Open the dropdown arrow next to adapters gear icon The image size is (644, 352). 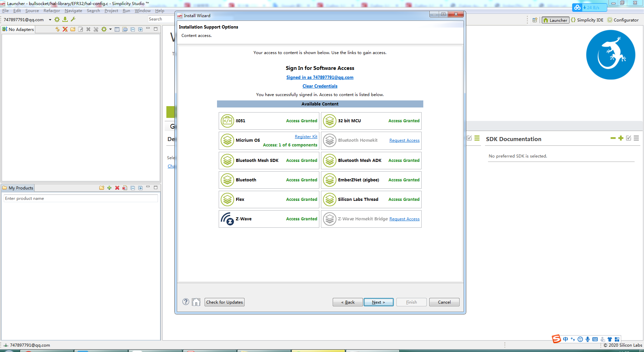(110, 29)
